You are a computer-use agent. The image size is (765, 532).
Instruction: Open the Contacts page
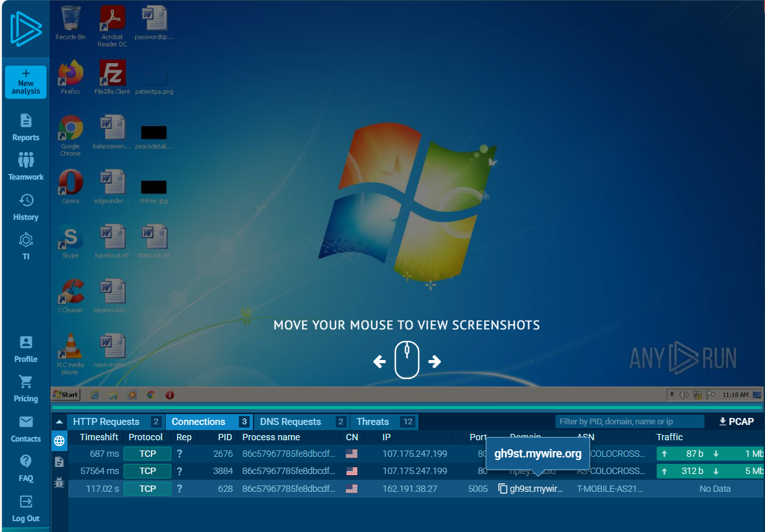[x=26, y=429]
